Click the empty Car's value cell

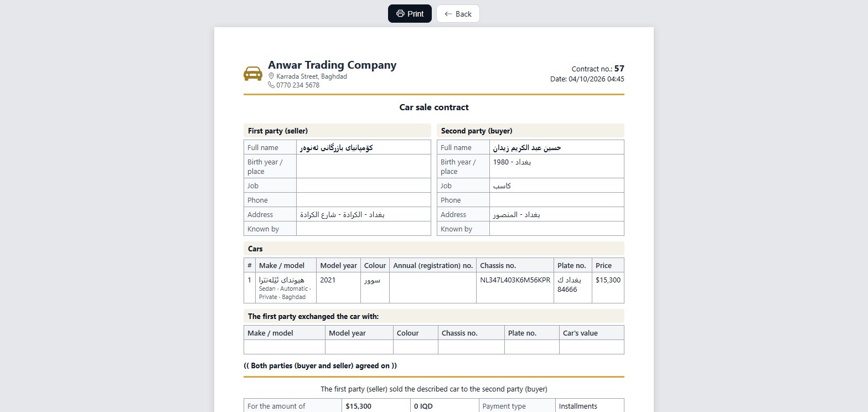[592, 347]
